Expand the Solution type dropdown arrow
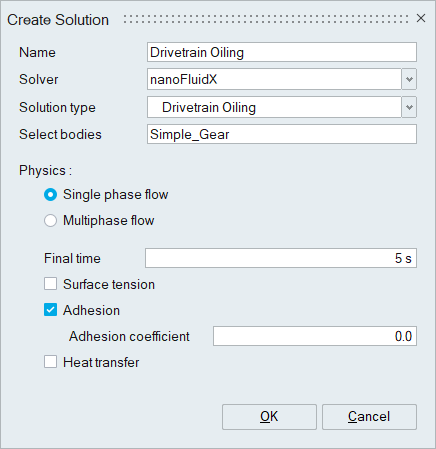 409,107
